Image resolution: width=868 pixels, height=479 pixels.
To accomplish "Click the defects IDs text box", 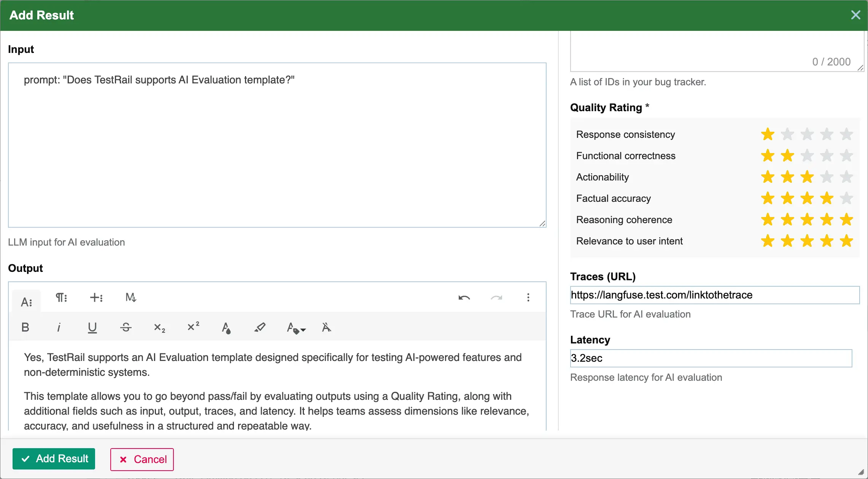I will coord(717,51).
